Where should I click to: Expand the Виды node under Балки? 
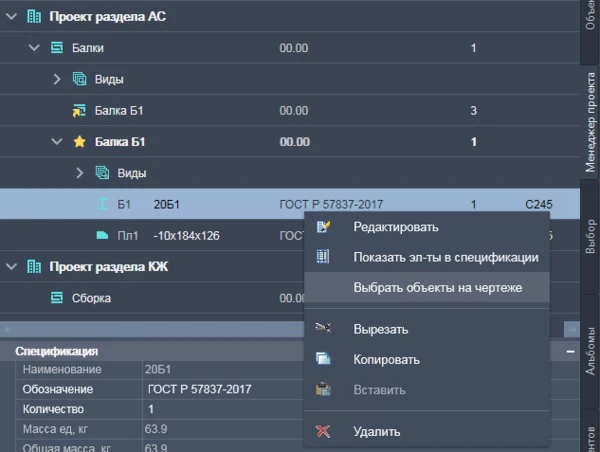57,79
